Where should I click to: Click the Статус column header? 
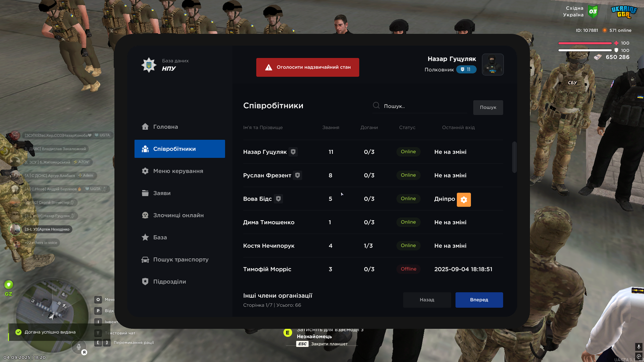point(407,127)
